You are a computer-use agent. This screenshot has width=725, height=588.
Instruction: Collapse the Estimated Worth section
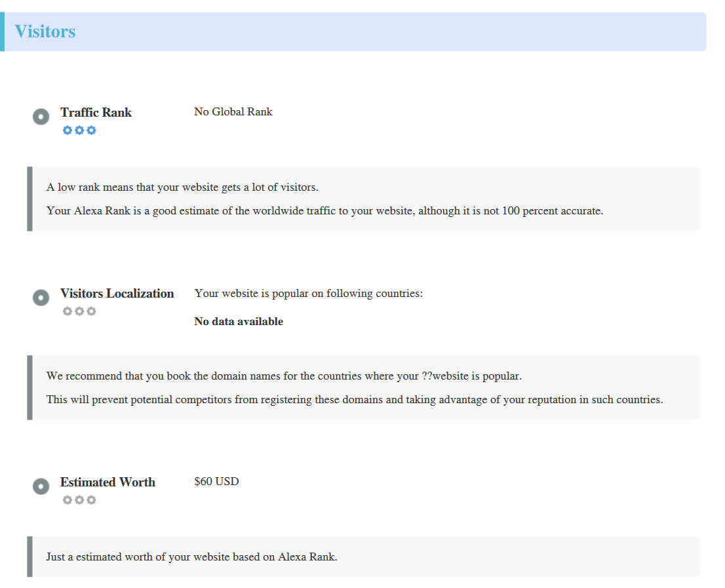[x=108, y=482]
